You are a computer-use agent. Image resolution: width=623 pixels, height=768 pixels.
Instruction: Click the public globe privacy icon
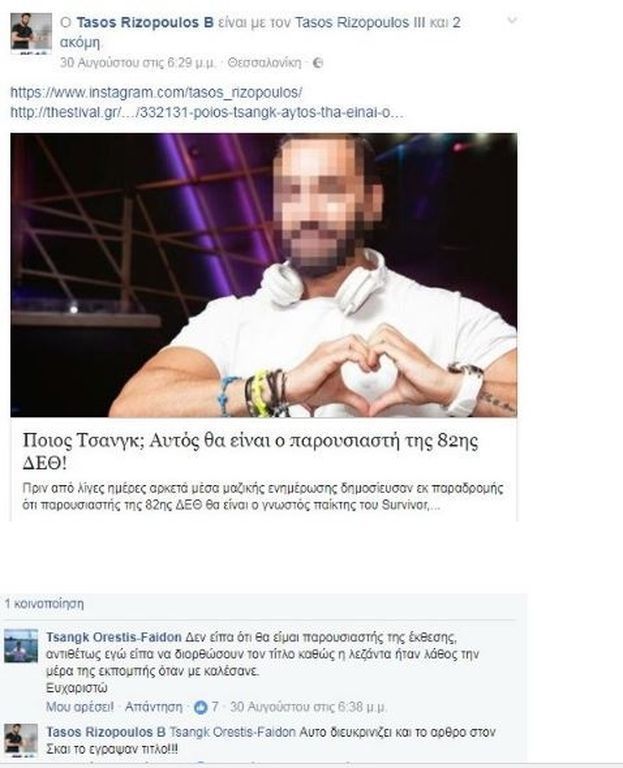317,63
